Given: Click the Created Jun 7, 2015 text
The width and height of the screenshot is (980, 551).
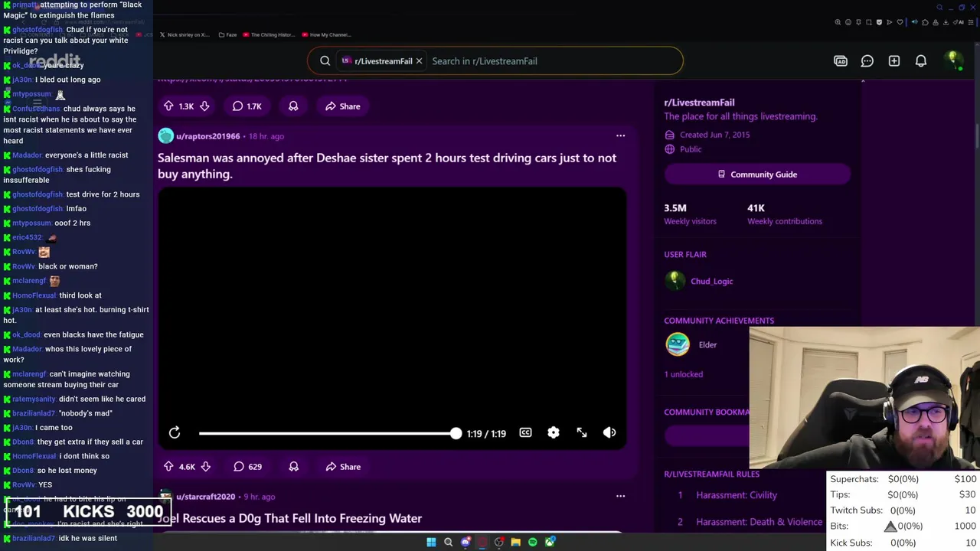Looking at the screenshot, I should [x=714, y=135].
